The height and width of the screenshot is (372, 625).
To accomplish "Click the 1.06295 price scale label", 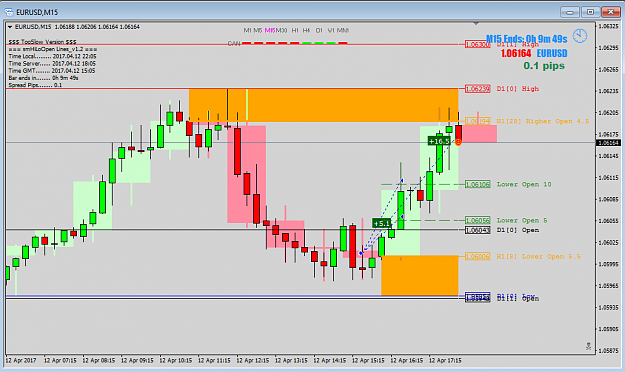I will point(608,47).
